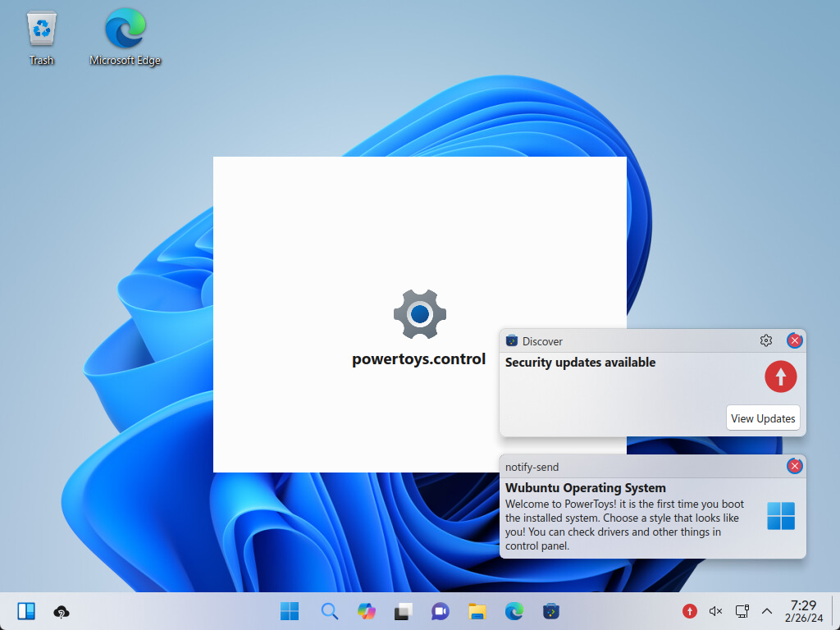
Task: Click the cloud weather icon in taskbar
Action: click(61, 612)
